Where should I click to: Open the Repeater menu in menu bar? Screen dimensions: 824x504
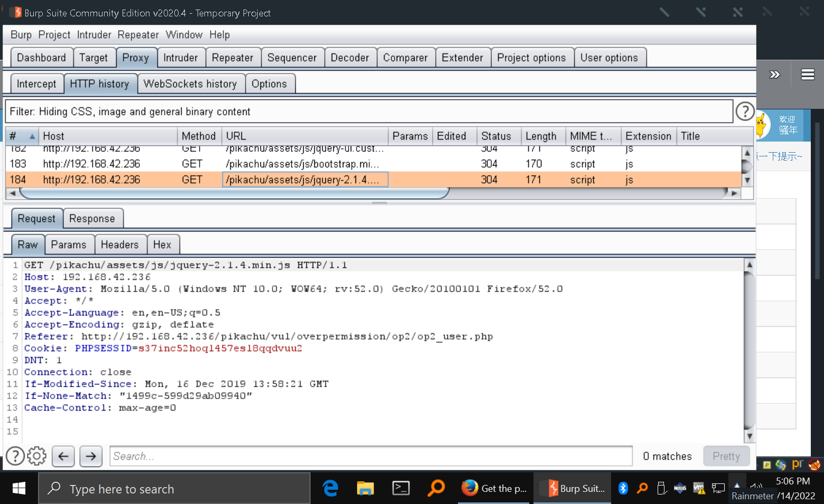[138, 35]
